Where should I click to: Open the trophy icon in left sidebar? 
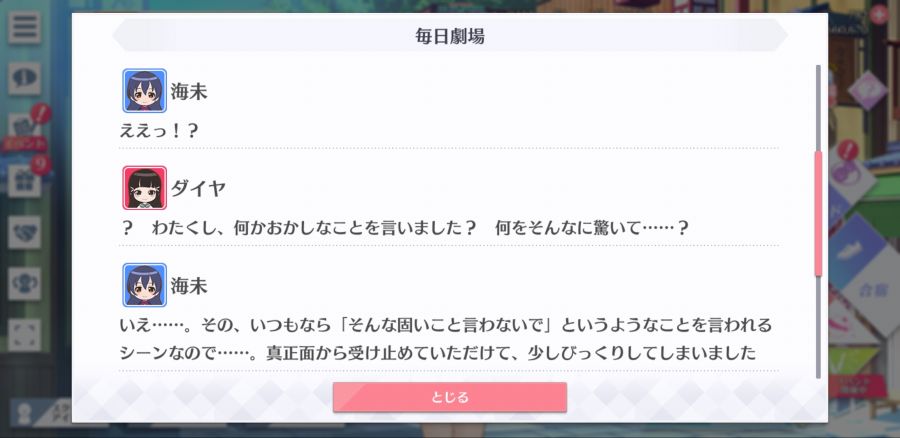24,284
